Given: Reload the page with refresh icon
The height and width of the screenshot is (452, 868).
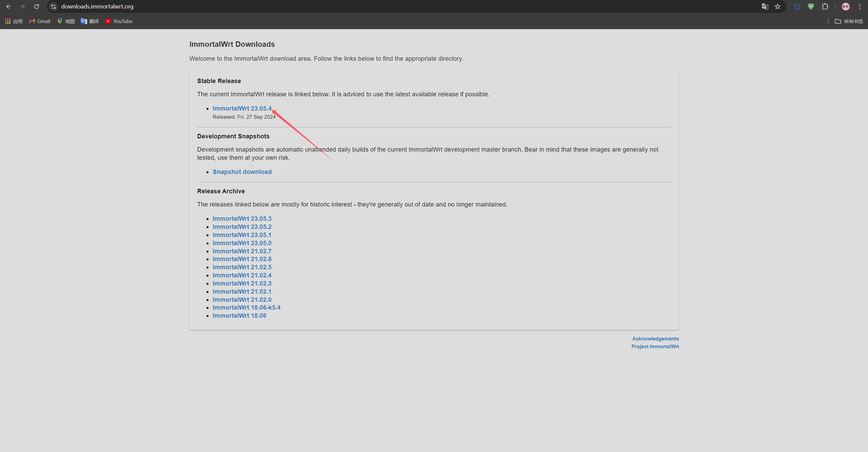Looking at the screenshot, I should (37, 6).
